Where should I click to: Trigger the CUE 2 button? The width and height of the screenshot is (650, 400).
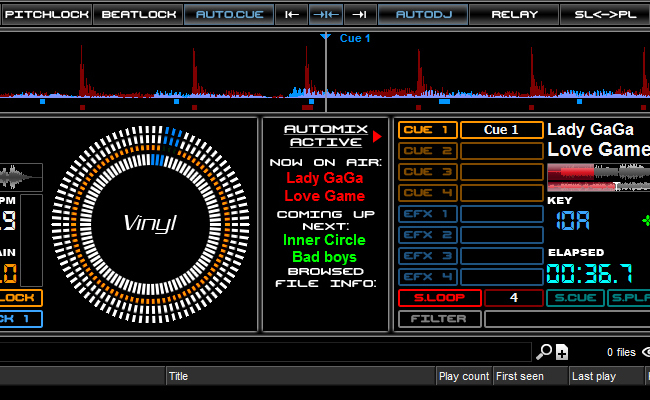[427, 151]
